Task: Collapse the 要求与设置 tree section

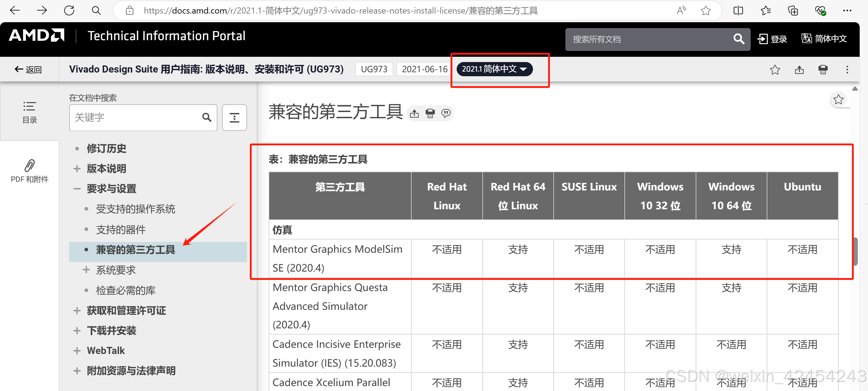Action: pos(77,189)
